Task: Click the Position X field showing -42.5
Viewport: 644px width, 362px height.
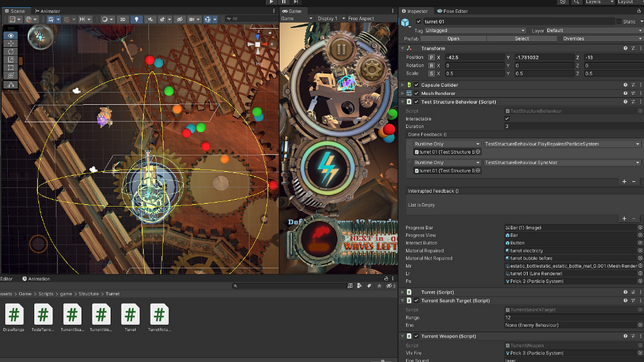Action: 474,57
